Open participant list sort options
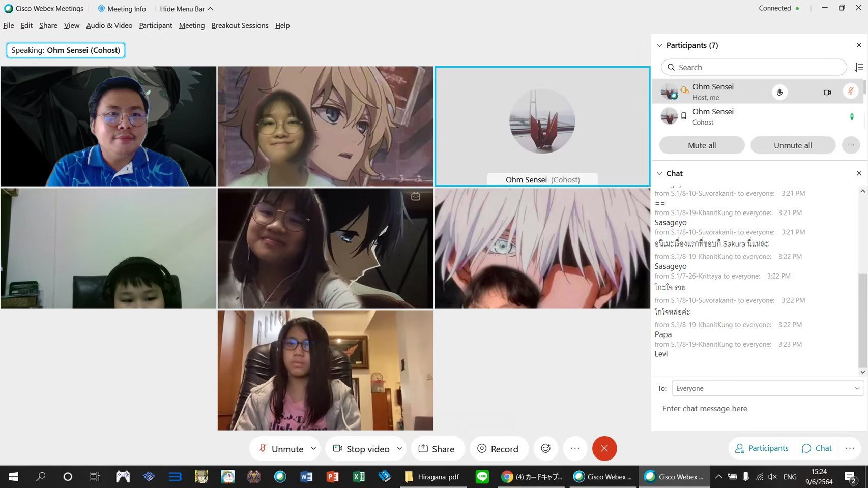 click(x=859, y=67)
